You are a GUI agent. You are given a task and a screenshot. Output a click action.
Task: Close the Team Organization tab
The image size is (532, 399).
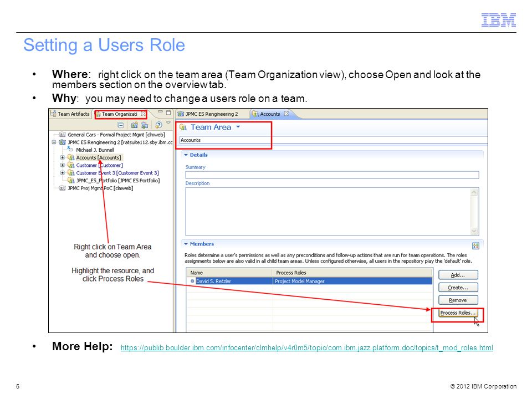[x=143, y=114]
